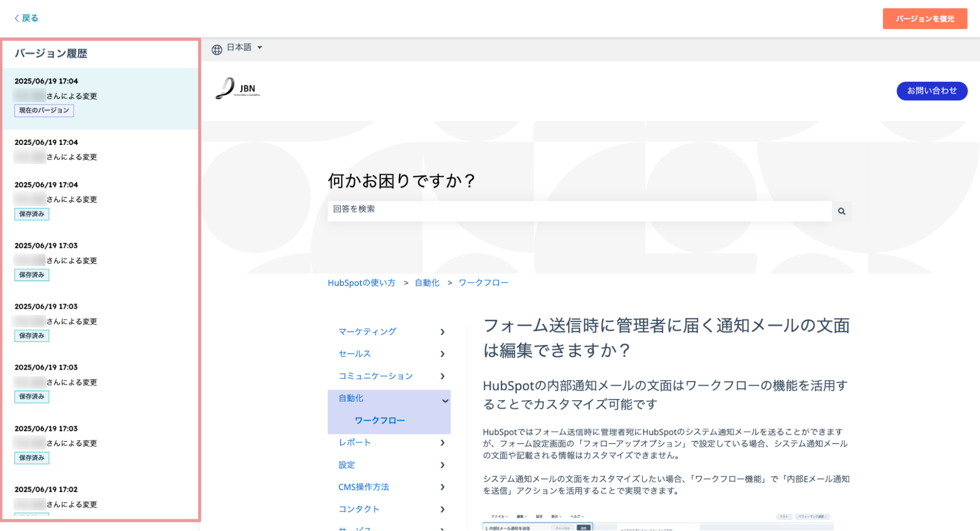Image resolution: width=980 pixels, height=531 pixels.
Task: Click the お問い合わせ button
Action: click(x=931, y=91)
